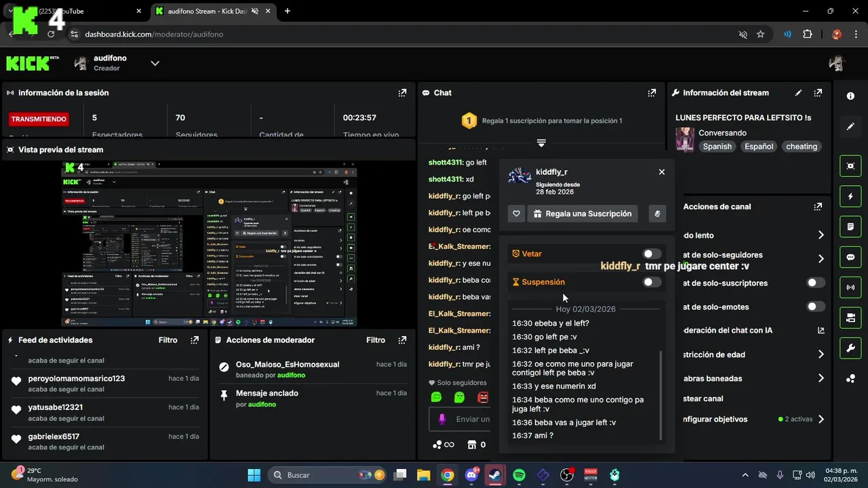
Task: Select the first green smiling emote
Action: 436,397
